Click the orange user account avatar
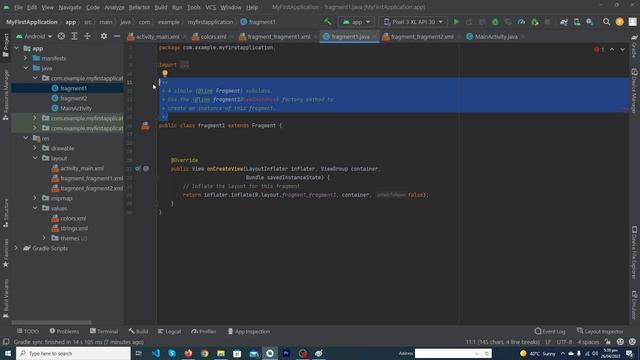This screenshot has width=640, height=360. 620,22
